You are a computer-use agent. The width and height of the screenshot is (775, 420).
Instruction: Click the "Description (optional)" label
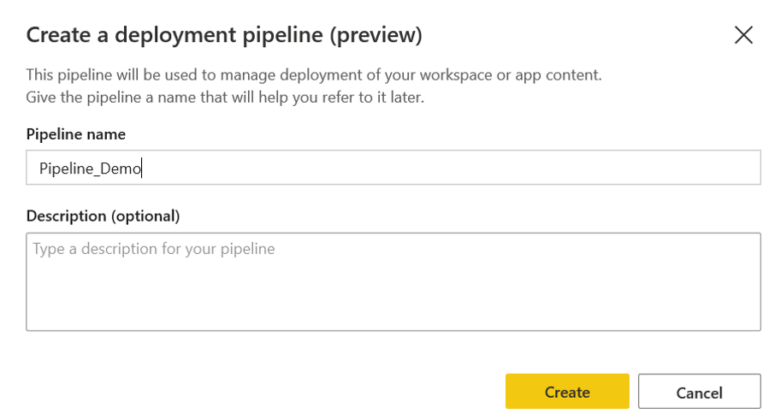coord(102,215)
